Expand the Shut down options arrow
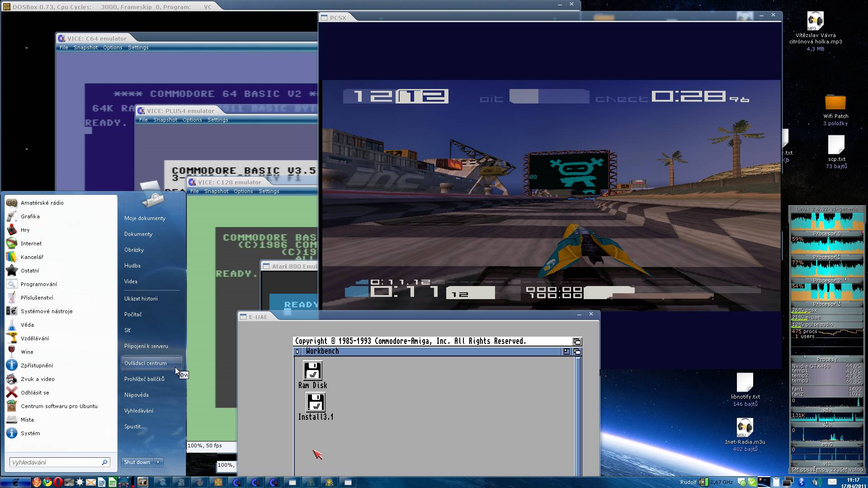Viewport: 868px width, 488px height. tap(158, 462)
